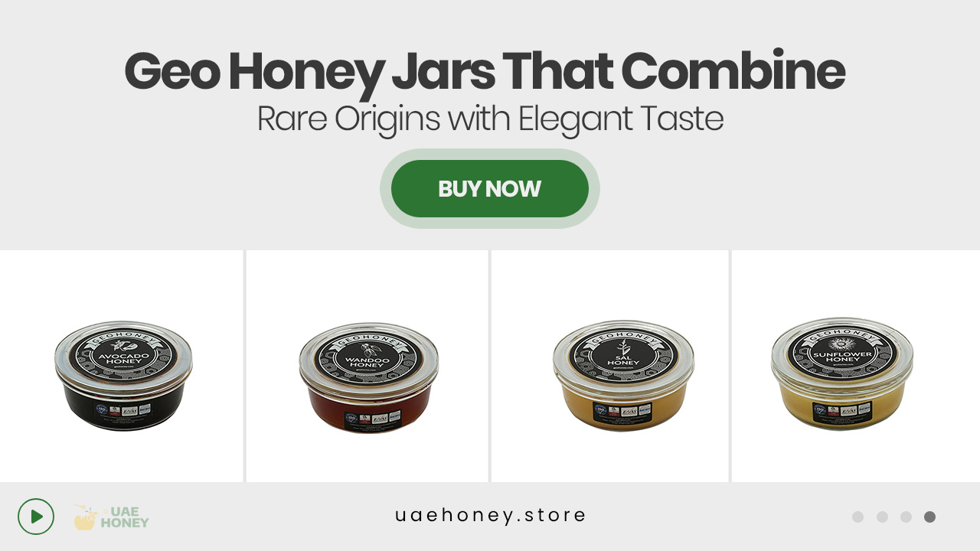Click the 'Geo Honey Jars That Combine' headline
This screenshot has width=980, height=551.
pos(485,72)
